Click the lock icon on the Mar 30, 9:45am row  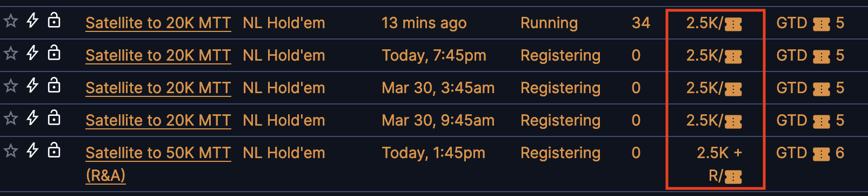54,117
